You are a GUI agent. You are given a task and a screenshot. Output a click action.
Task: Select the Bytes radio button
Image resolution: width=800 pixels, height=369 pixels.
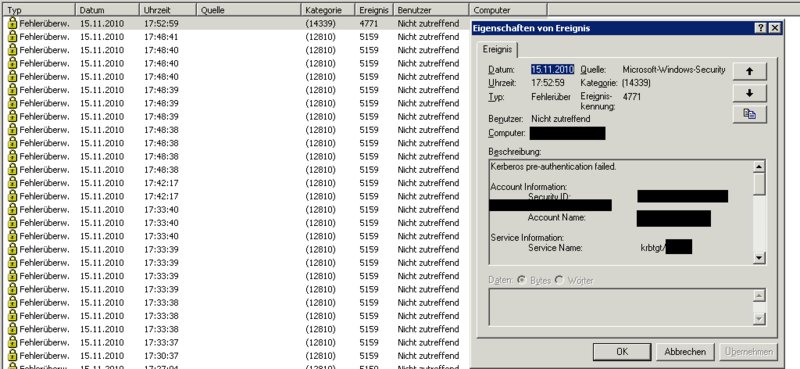(521, 280)
